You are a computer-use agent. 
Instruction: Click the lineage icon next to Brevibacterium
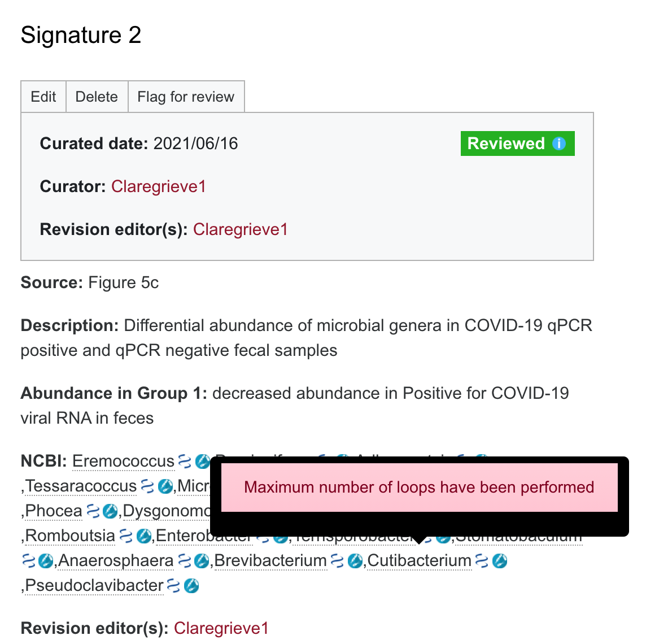pyautogui.click(x=337, y=560)
